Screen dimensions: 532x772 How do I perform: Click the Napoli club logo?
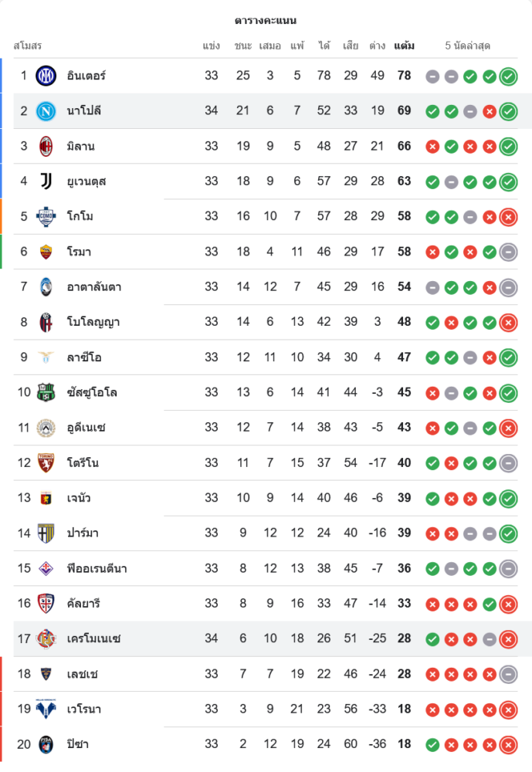coord(46,111)
